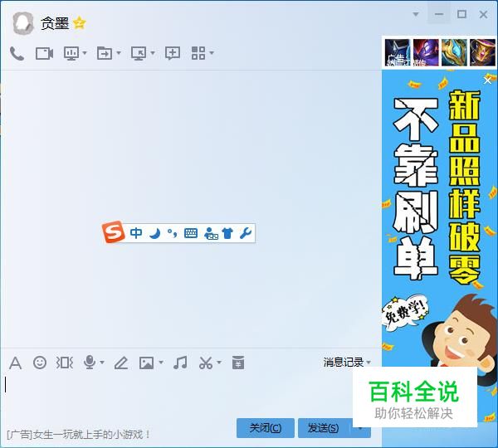
Task: Click the remote desktop icon
Action: click(139, 53)
